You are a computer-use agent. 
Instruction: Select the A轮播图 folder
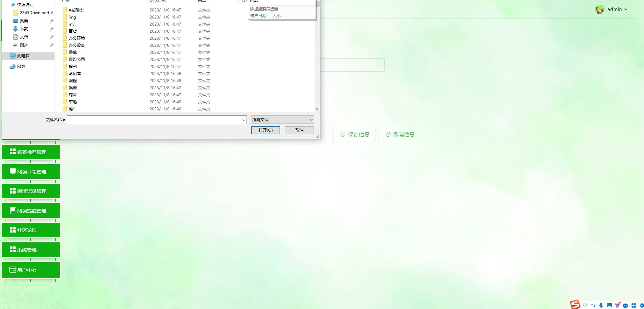click(76, 10)
